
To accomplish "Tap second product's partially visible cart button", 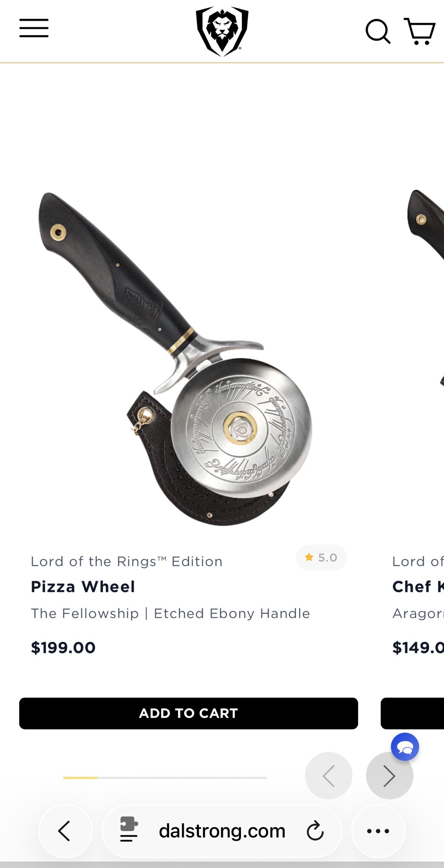I will tap(412, 713).
